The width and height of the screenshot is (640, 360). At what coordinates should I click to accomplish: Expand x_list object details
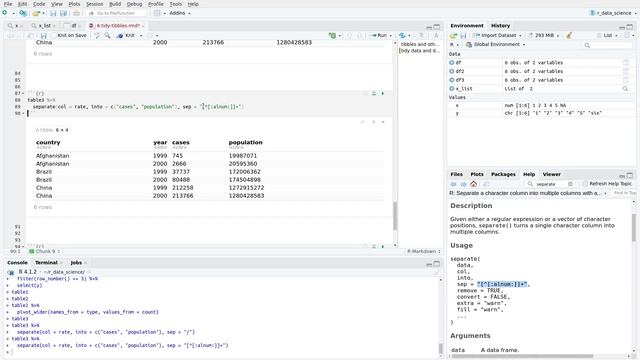pos(452,89)
